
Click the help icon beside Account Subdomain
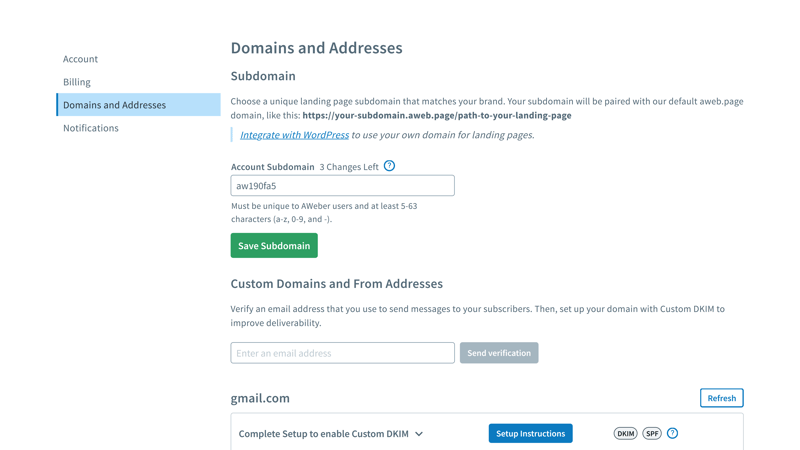tap(389, 166)
